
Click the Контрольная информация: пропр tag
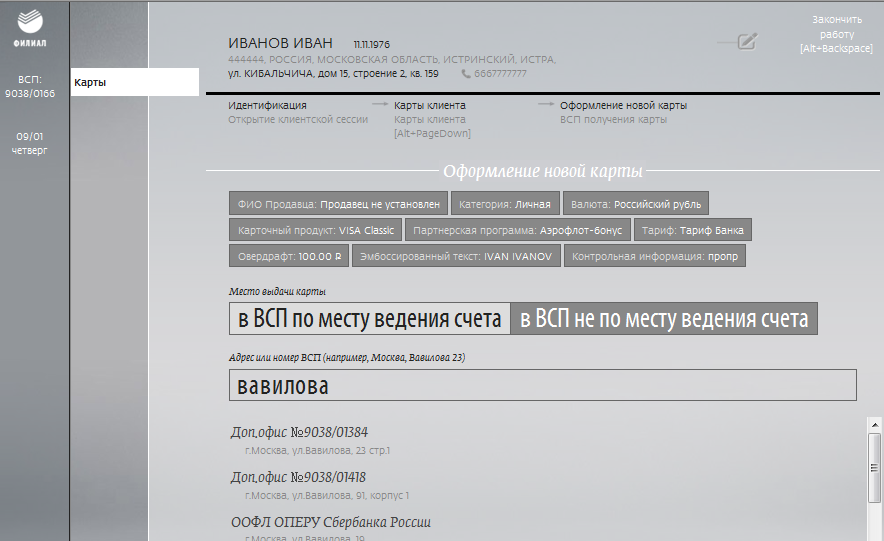coord(655,256)
